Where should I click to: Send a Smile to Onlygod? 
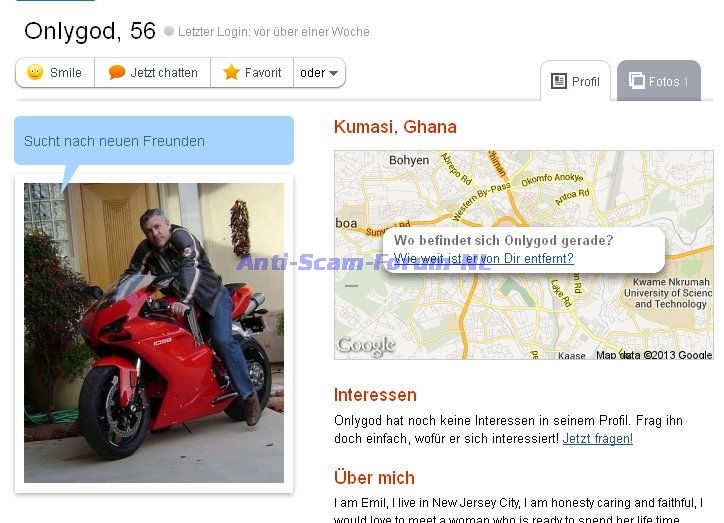click(x=55, y=72)
